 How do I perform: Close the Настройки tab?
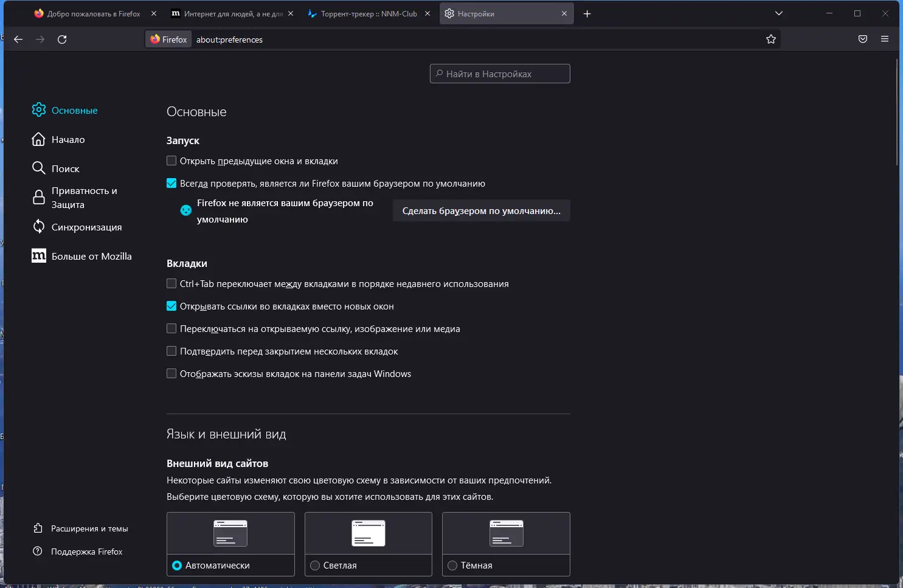pos(564,13)
